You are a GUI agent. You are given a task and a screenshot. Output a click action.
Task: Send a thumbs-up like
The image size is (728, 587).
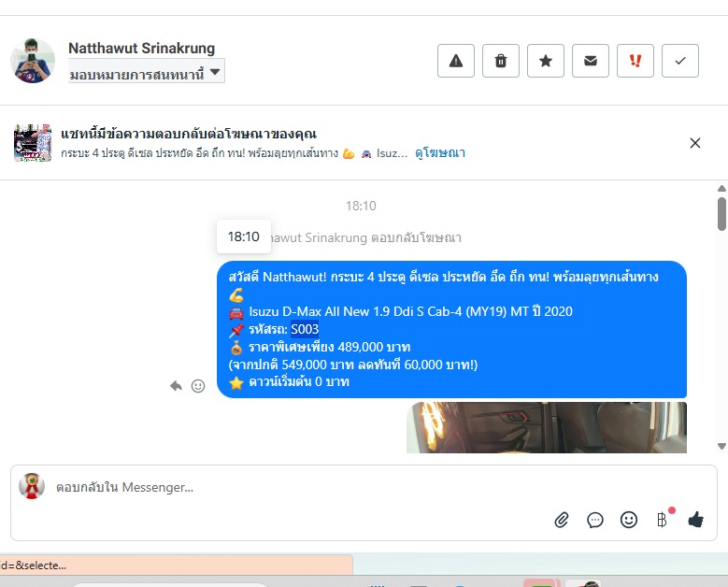(695, 520)
